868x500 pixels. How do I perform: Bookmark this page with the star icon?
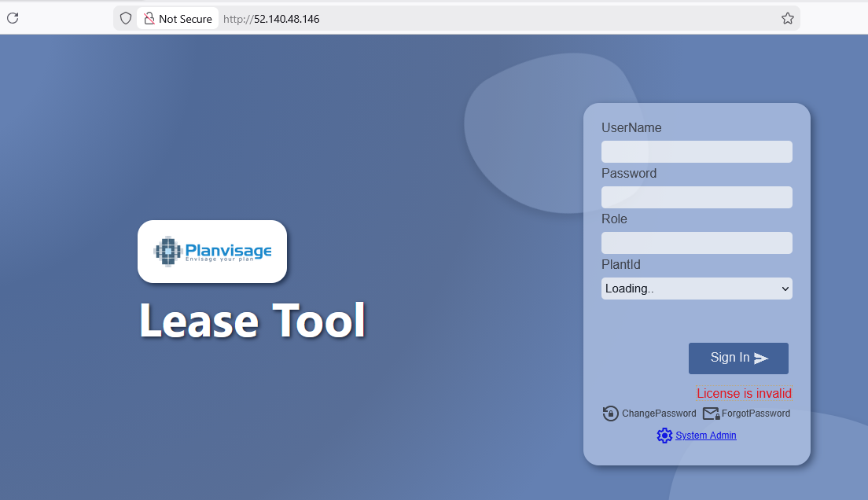point(787,18)
